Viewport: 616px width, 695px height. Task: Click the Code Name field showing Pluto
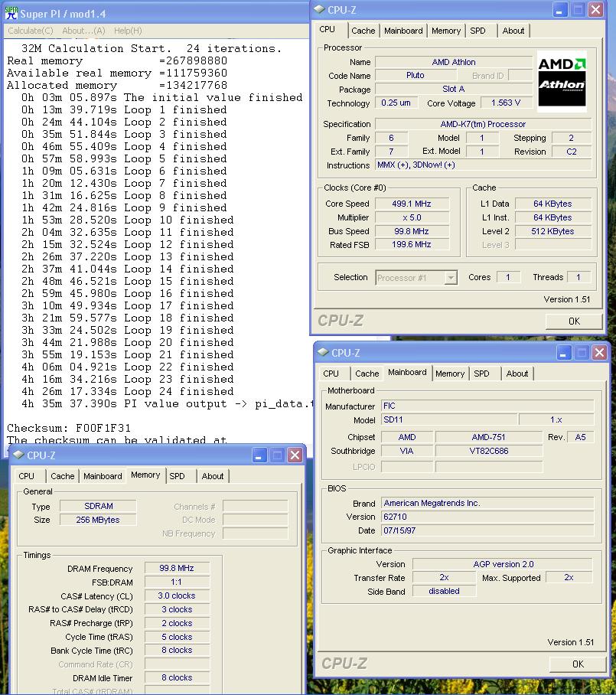(416, 75)
